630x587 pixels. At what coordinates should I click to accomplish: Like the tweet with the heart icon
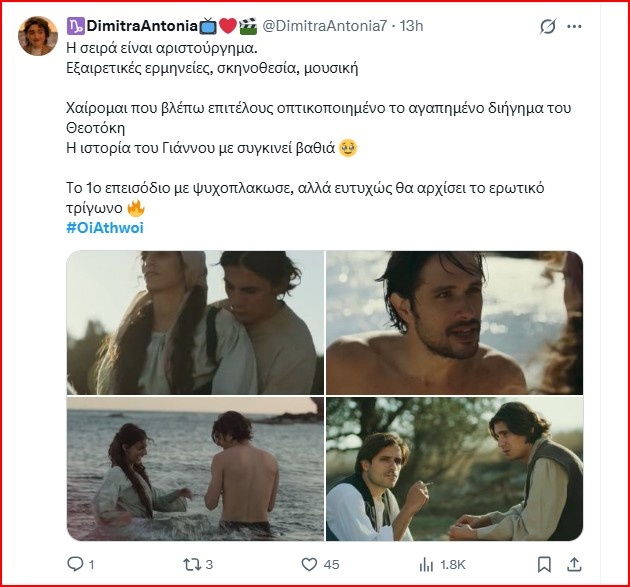point(309,564)
